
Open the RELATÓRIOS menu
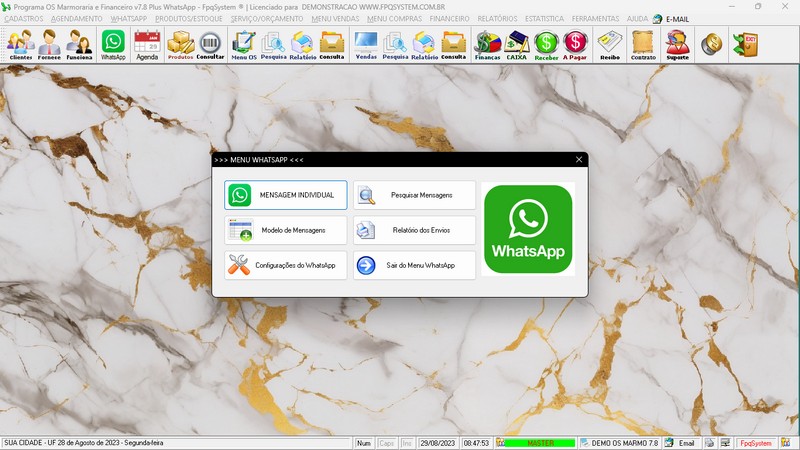[497, 18]
